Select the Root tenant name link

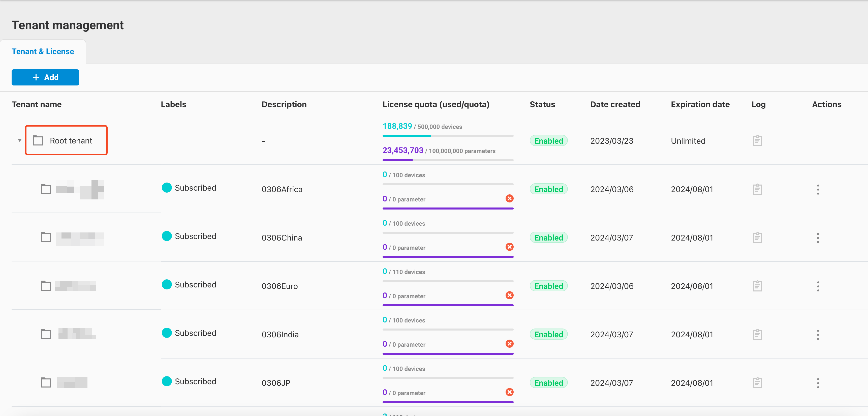(x=71, y=141)
